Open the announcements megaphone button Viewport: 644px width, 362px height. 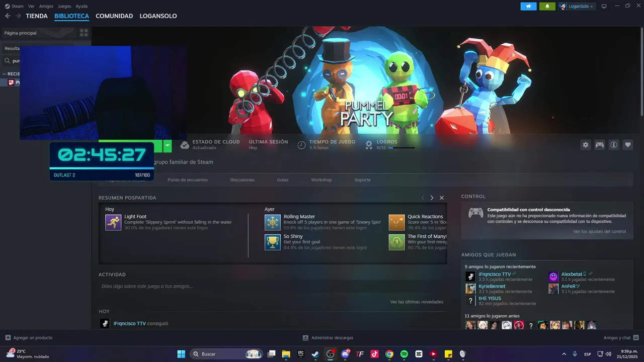click(528, 6)
